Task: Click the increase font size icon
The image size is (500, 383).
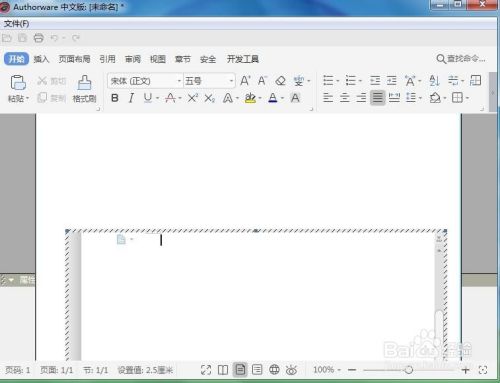Action: click(245, 81)
